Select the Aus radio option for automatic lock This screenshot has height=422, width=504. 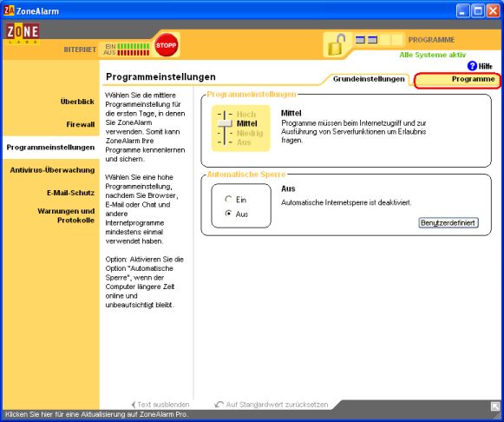pyautogui.click(x=228, y=214)
